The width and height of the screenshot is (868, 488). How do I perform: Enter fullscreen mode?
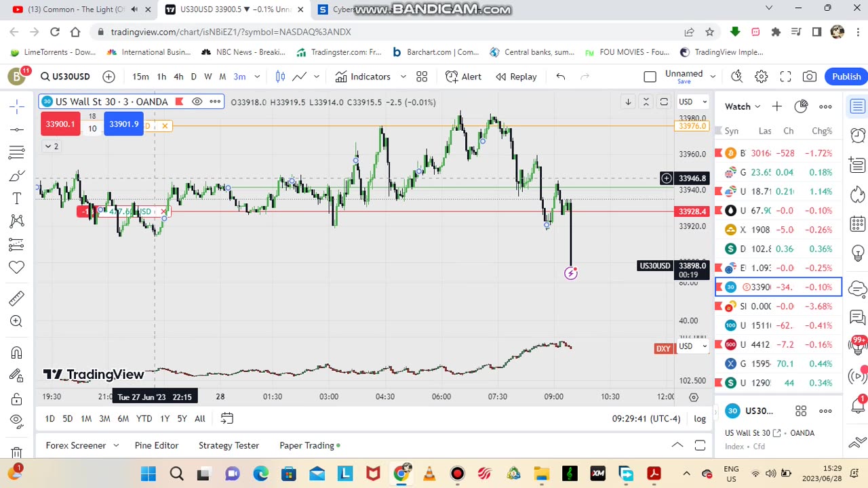pyautogui.click(x=785, y=77)
